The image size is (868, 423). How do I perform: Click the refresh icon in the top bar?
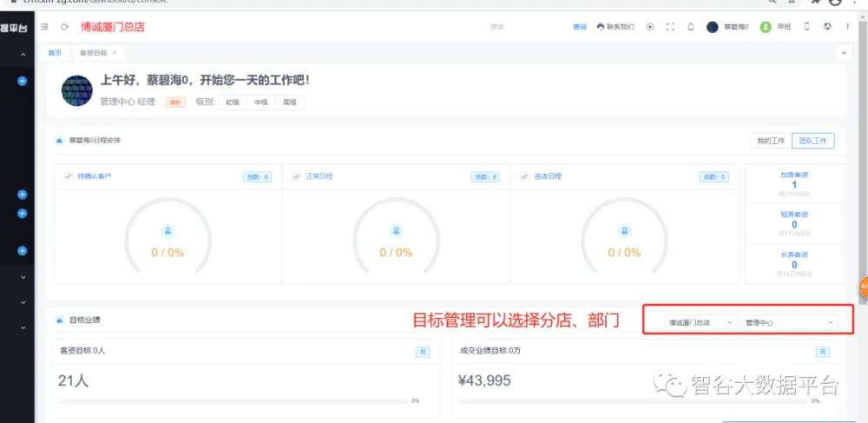64,27
